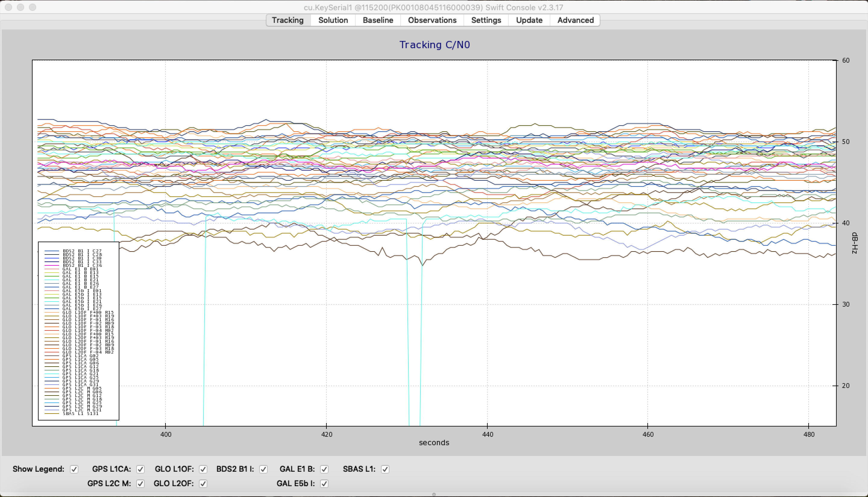Select the Tracking tab
This screenshot has height=497, width=868.
pos(288,20)
